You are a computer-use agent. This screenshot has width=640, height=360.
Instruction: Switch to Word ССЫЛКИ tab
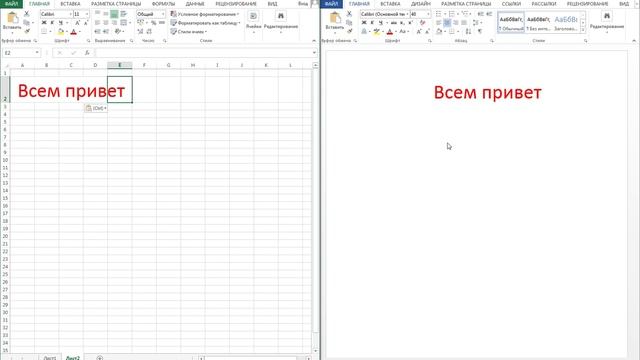[511, 4]
